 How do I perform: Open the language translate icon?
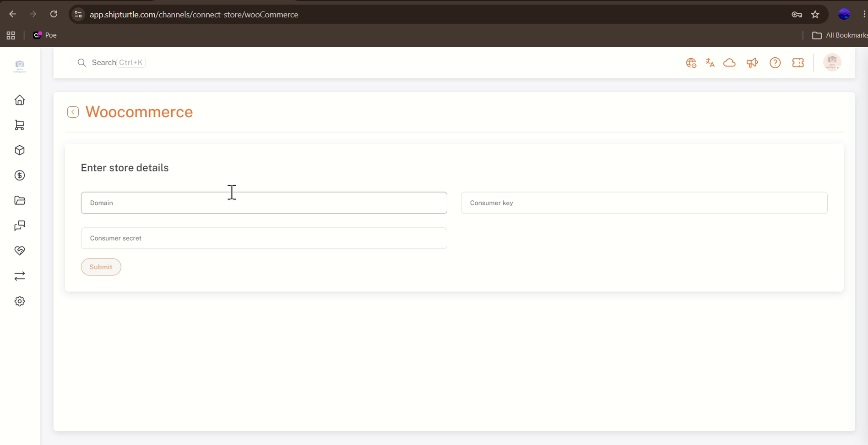pyautogui.click(x=710, y=63)
